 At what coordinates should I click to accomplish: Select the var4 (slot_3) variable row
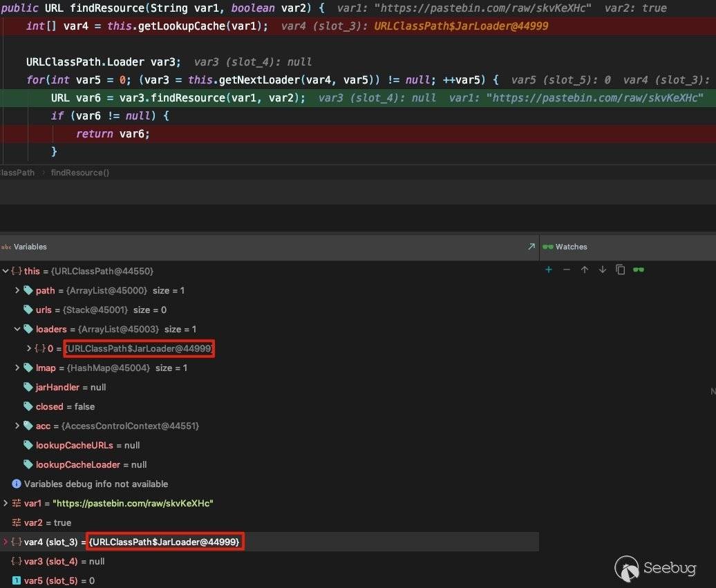point(50,542)
